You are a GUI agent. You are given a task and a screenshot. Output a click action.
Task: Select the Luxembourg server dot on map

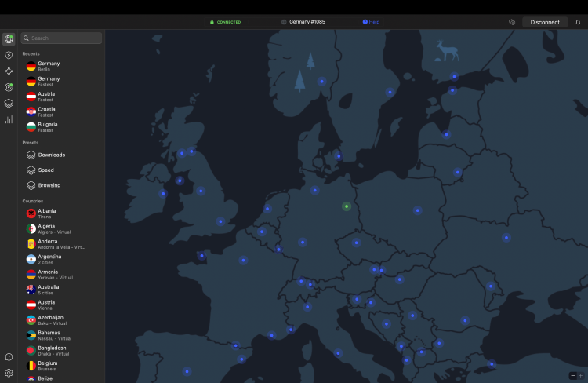(278, 249)
